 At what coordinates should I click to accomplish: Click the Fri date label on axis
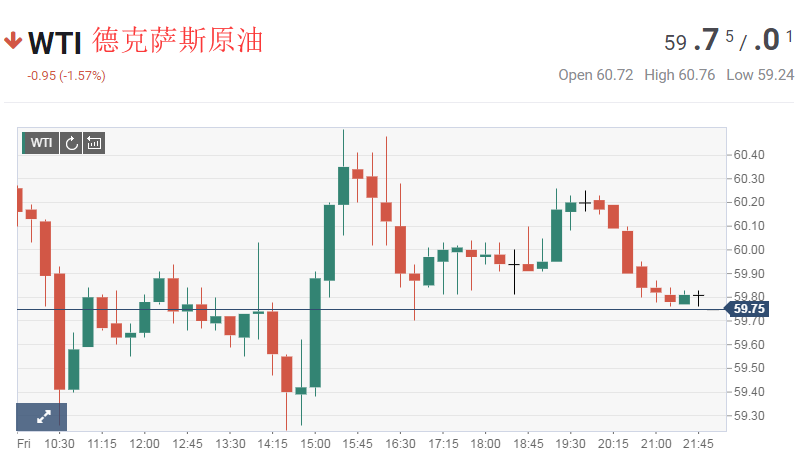pyautogui.click(x=24, y=443)
